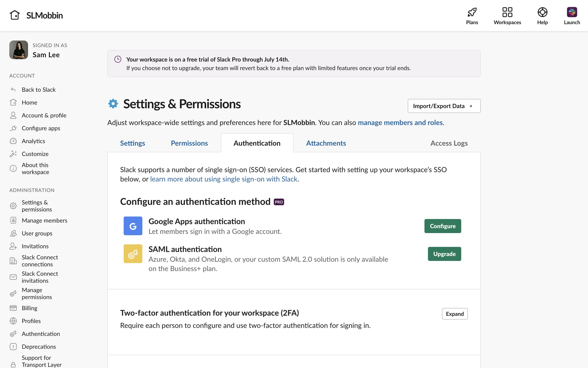Open Configure apps in sidebar
The image size is (588, 368).
41,128
